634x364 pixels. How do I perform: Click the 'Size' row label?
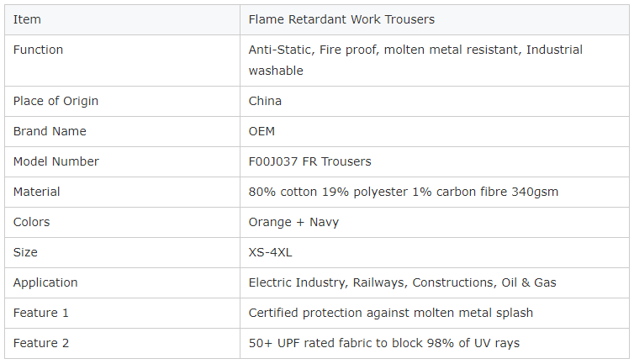pyautogui.click(x=25, y=252)
